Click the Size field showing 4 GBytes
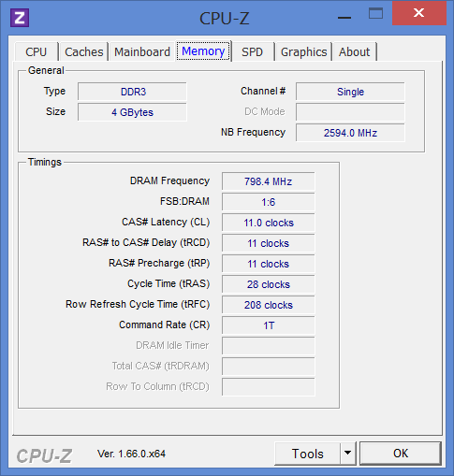Viewport: 454px width, 476px height. point(132,112)
